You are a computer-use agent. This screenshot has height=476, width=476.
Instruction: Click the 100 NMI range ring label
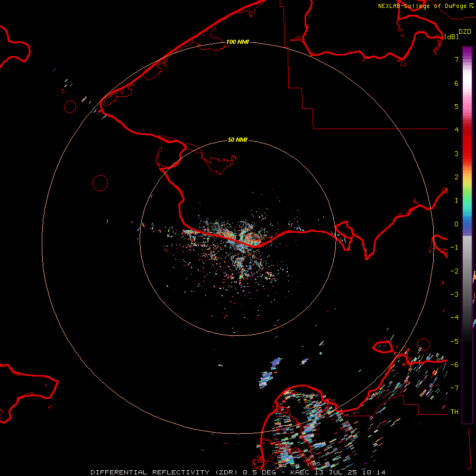[237, 42]
